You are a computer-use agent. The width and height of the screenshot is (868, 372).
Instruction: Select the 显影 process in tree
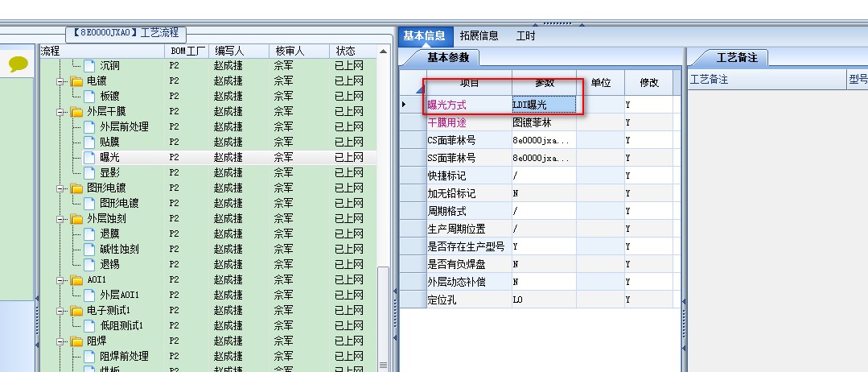click(x=109, y=173)
